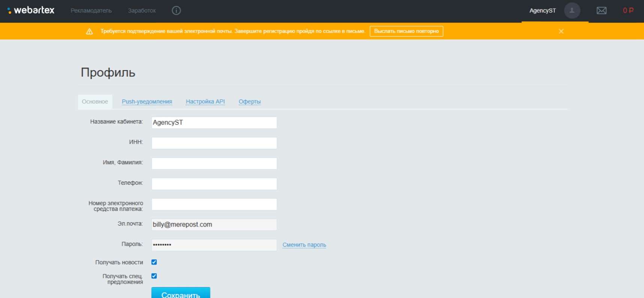Click the Получать новости label
This screenshot has width=644, height=298.
119,262
